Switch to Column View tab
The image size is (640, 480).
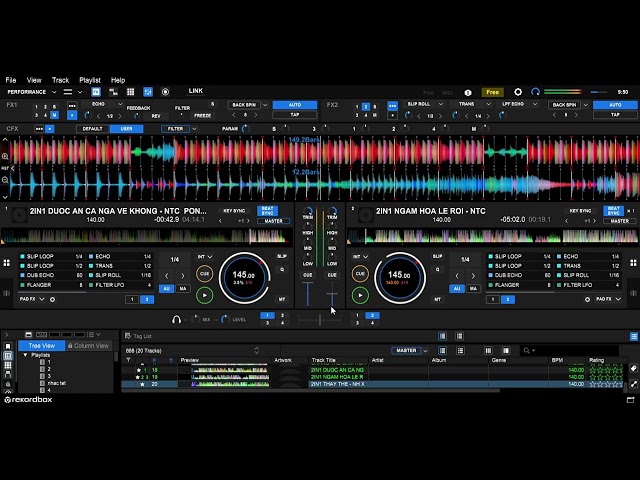tap(88, 346)
